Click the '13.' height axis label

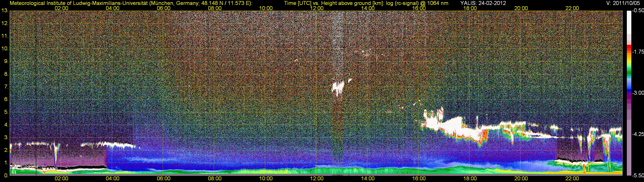pyautogui.click(x=5, y=11)
